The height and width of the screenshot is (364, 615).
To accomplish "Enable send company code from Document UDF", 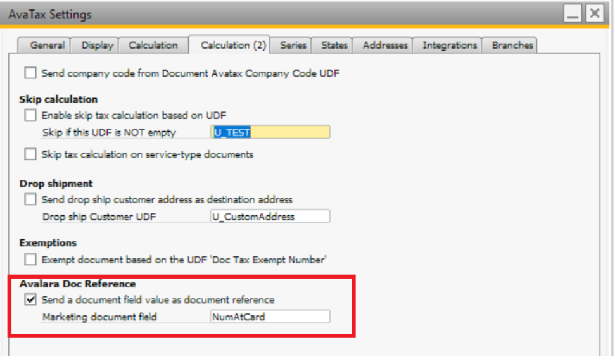I will point(30,73).
